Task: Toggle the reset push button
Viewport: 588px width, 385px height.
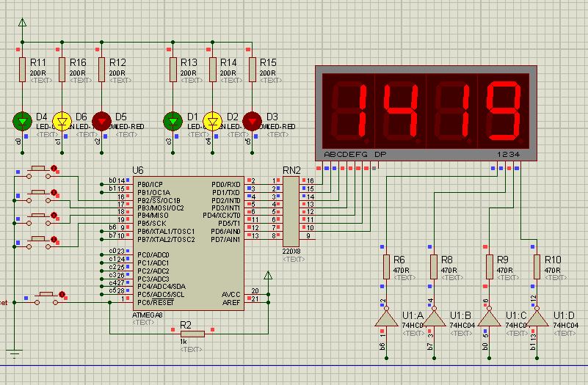Action: pyautogui.click(x=44, y=296)
